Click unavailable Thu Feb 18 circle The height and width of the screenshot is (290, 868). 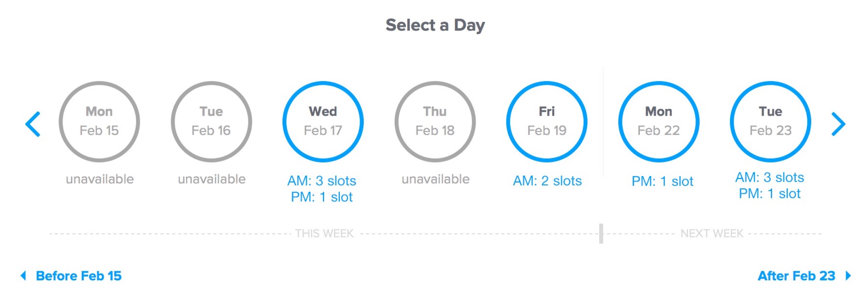[x=435, y=122]
